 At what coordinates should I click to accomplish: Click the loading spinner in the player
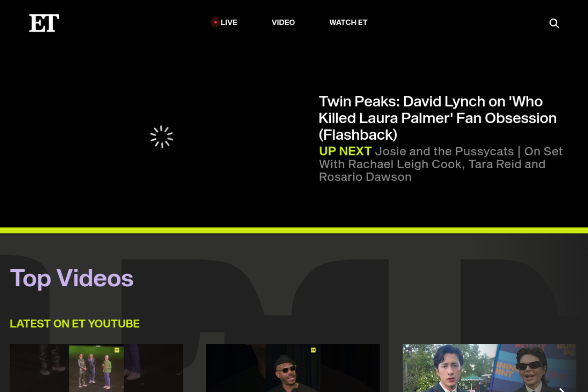point(162,136)
